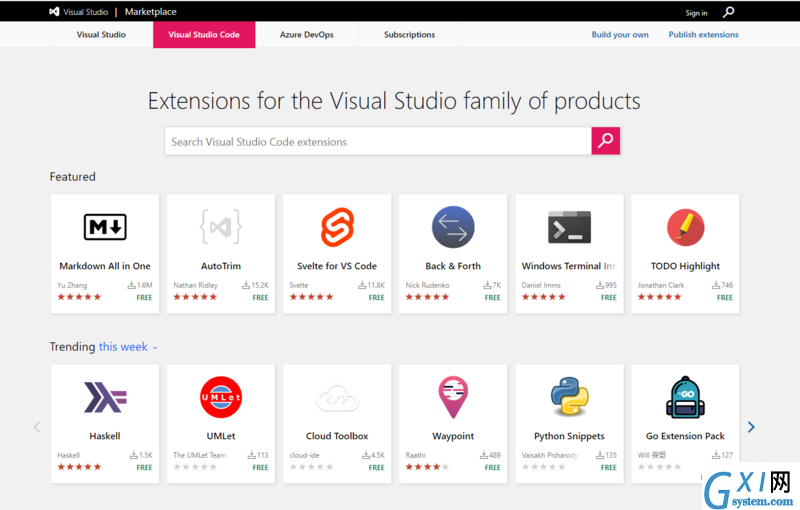Click the pink search submit button
The width and height of the screenshot is (800, 510).
click(x=606, y=141)
